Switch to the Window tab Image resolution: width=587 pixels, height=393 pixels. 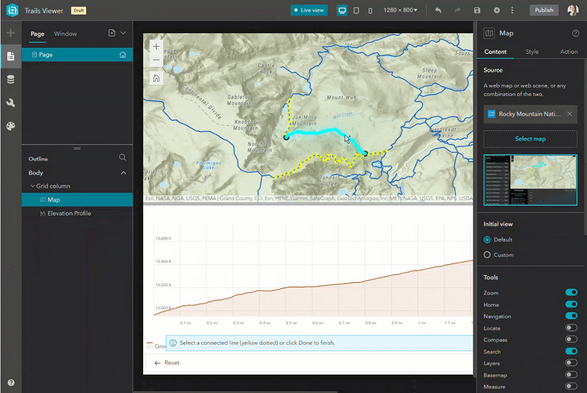click(x=65, y=34)
